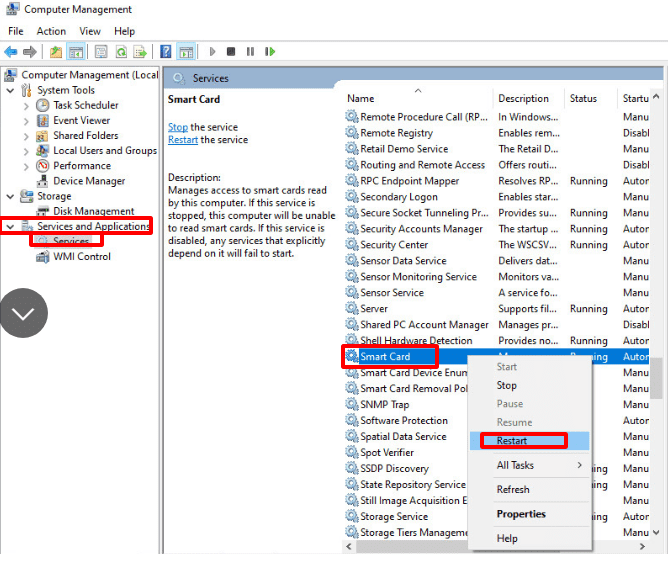Select Performance icon in tree

[x=43, y=166]
